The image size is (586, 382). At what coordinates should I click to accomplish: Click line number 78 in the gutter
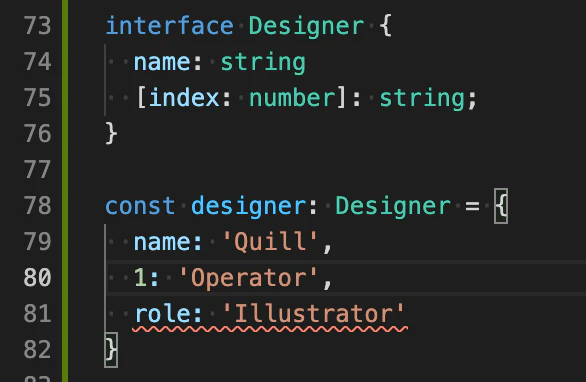[37, 205]
